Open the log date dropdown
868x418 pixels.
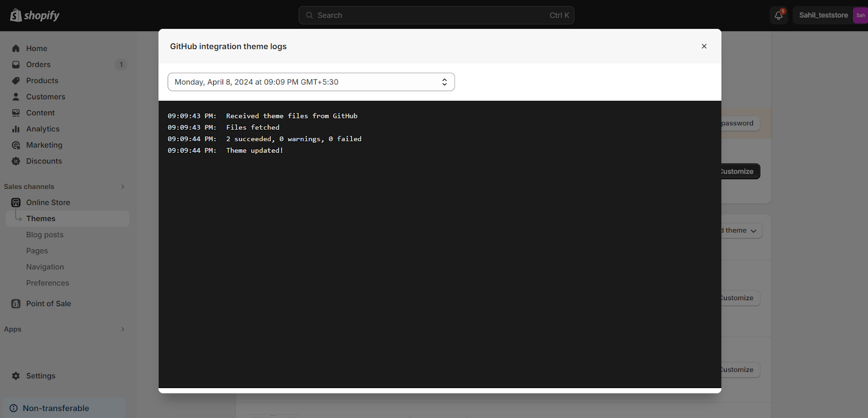(311, 82)
